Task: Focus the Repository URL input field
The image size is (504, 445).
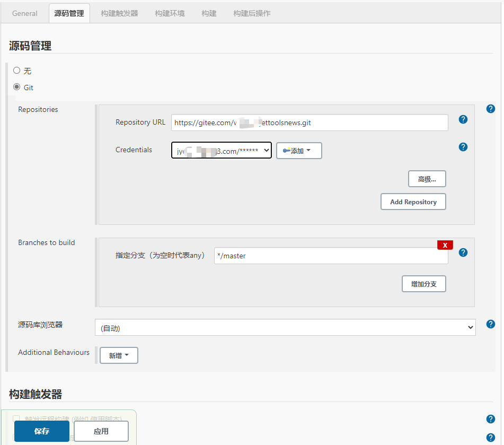Action: pos(310,123)
